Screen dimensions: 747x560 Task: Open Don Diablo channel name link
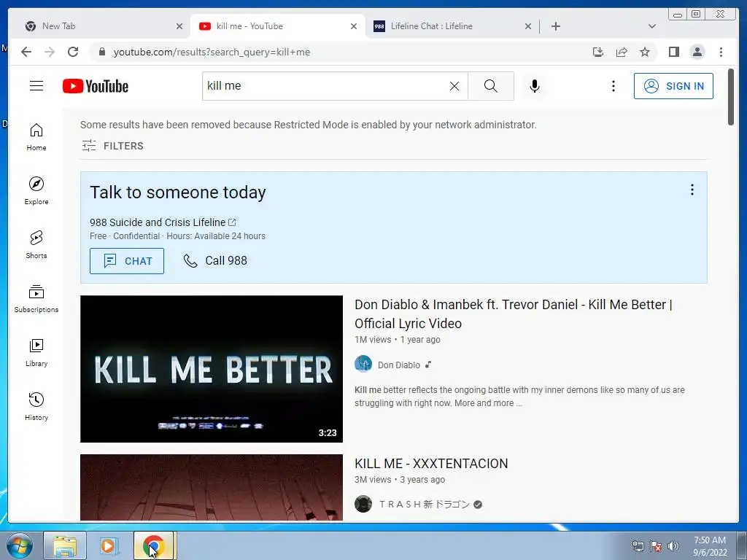coord(399,365)
